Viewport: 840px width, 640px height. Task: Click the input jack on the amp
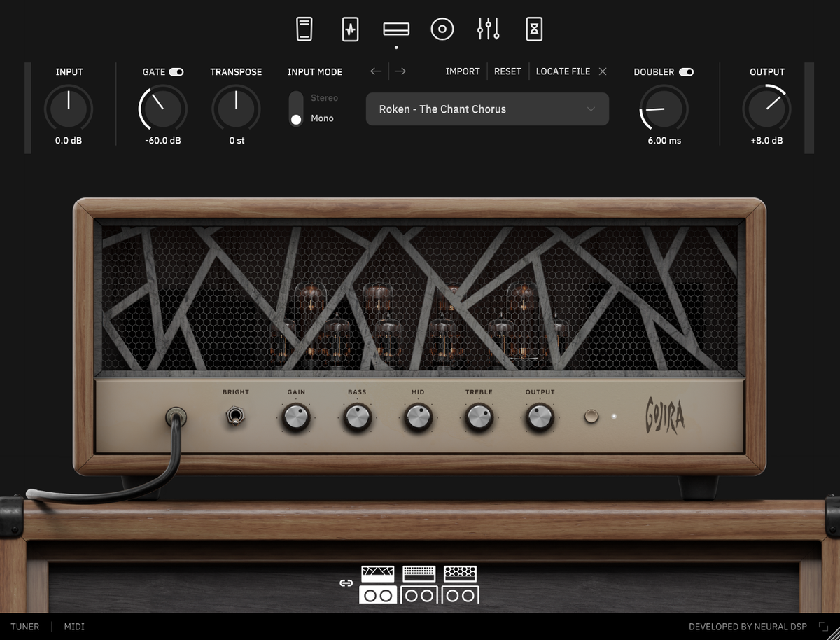pos(176,418)
